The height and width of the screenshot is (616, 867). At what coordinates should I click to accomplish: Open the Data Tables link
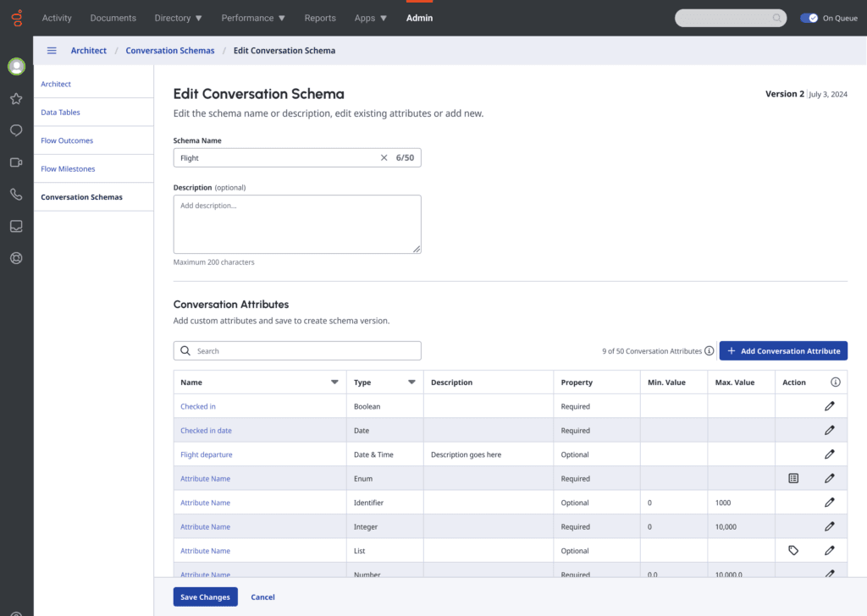[x=60, y=112]
